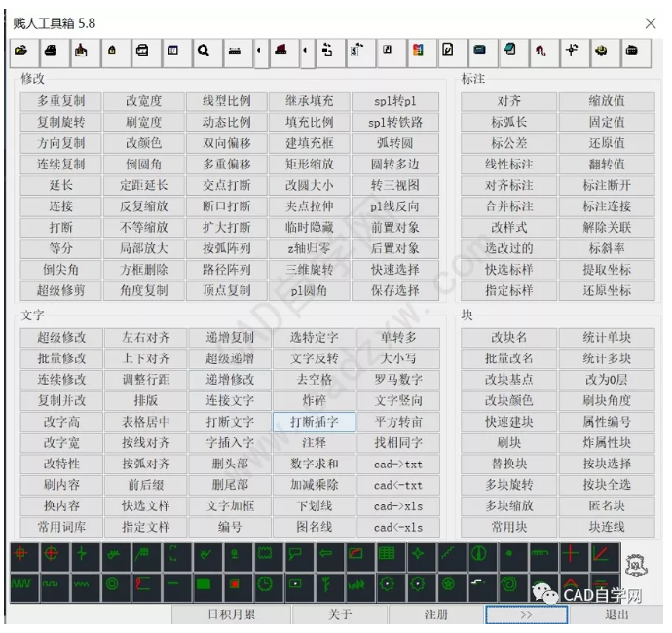Click second small arrow in top toolbar
This screenshot has height=633, width=672.
click(306, 51)
